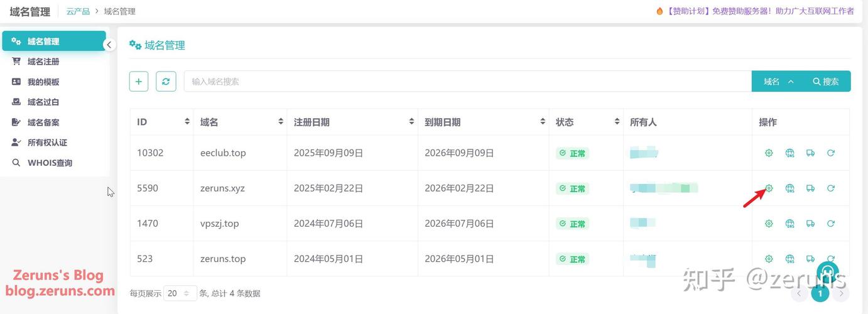Open the 域名 search-type dropdown
868x314 pixels.
click(x=778, y=81)
